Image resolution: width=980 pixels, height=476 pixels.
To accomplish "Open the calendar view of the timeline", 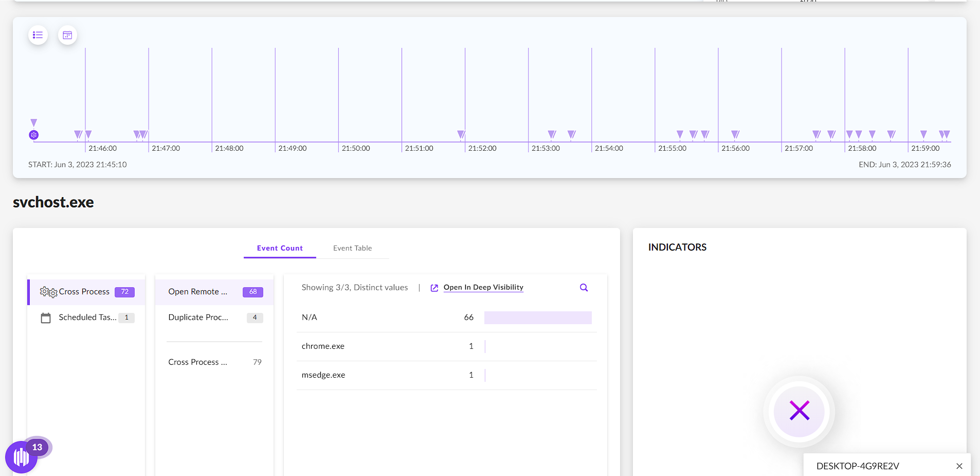I will pyautogui.click(x=67, y=35).
